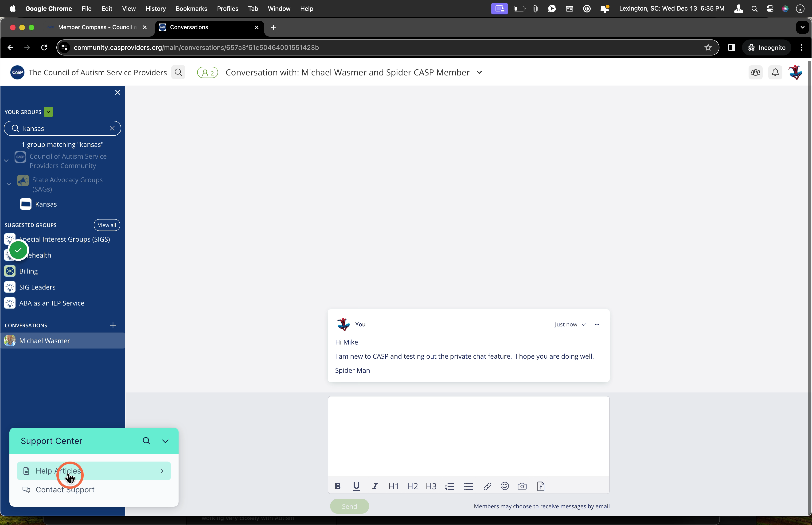Open Help Articles

94,471
